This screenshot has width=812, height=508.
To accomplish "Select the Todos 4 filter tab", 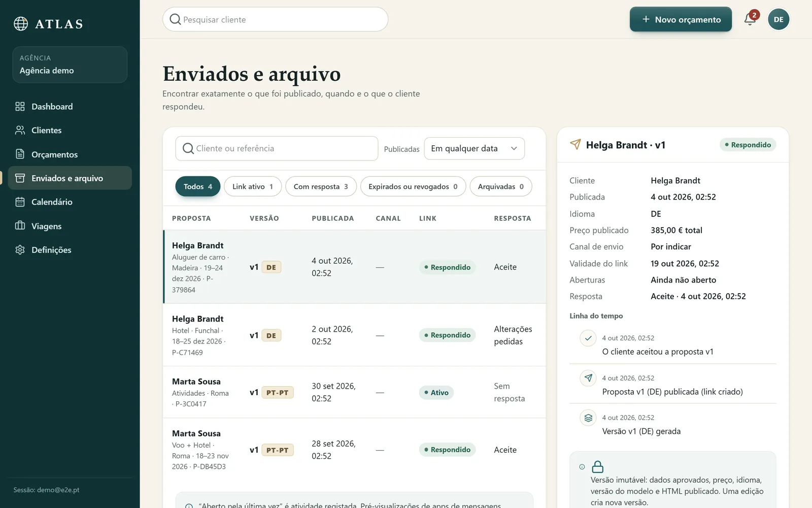I will [x=198, y=186].
